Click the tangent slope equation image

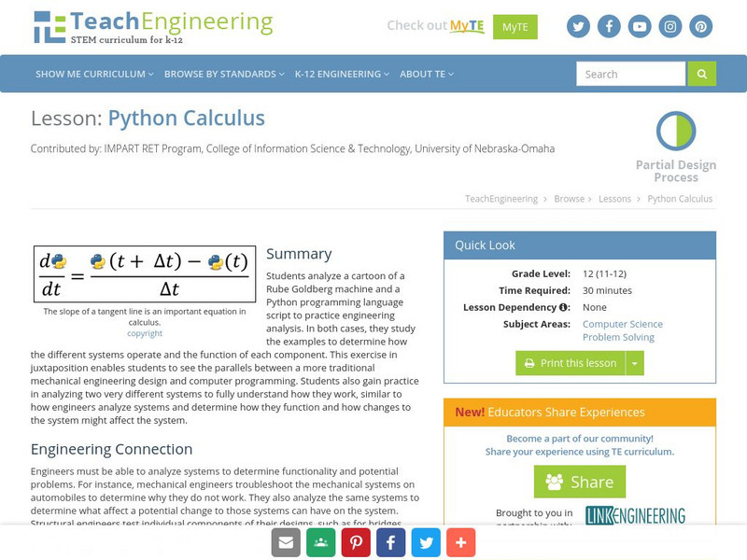pos(145,274)
